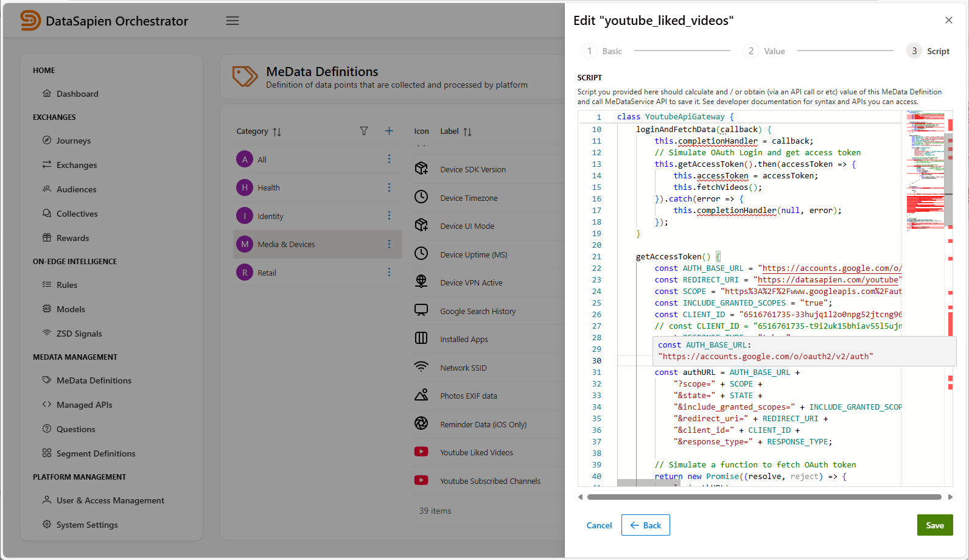Open options menu for Health category
Viewport: 969px width, 560px height.
click(x=389, y=187)
